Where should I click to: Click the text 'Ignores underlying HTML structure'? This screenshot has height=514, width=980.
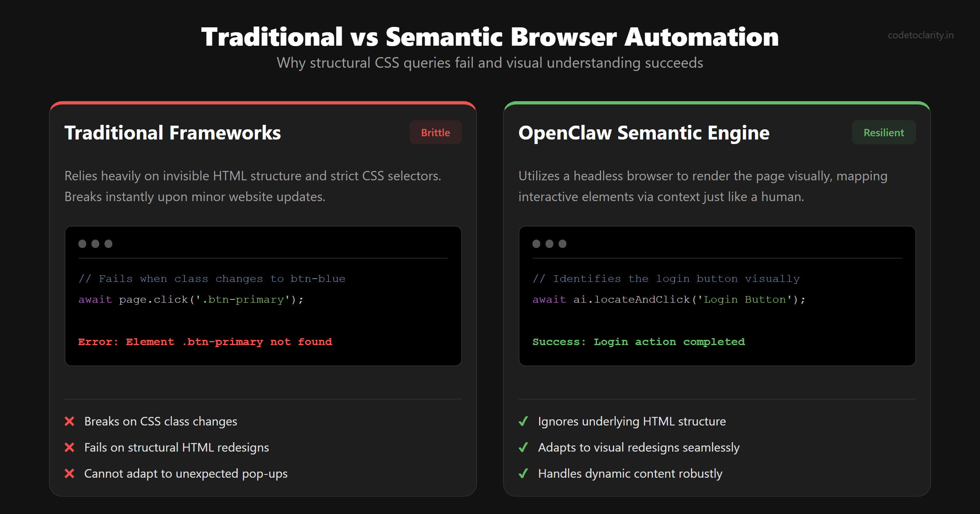tap(632, 421)
